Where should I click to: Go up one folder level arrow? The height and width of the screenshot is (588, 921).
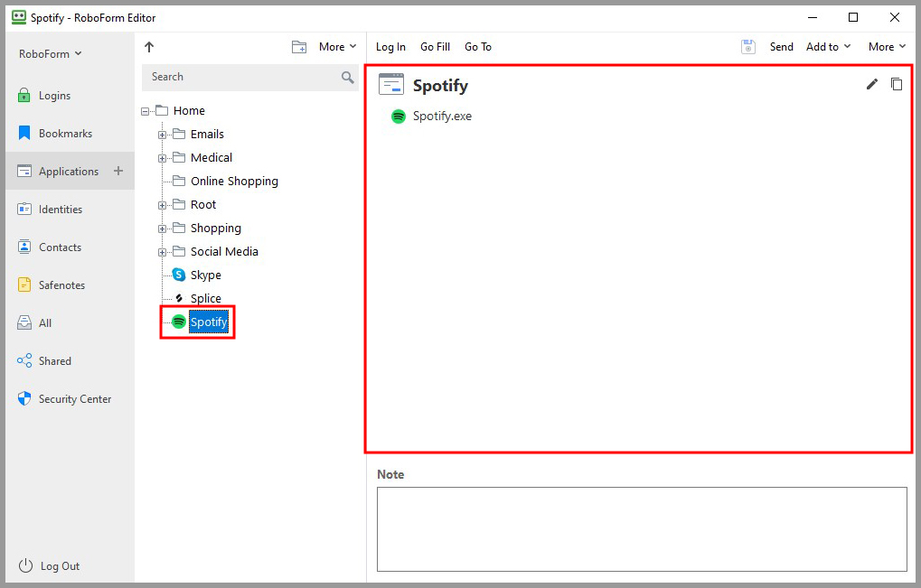click(149, 47)
